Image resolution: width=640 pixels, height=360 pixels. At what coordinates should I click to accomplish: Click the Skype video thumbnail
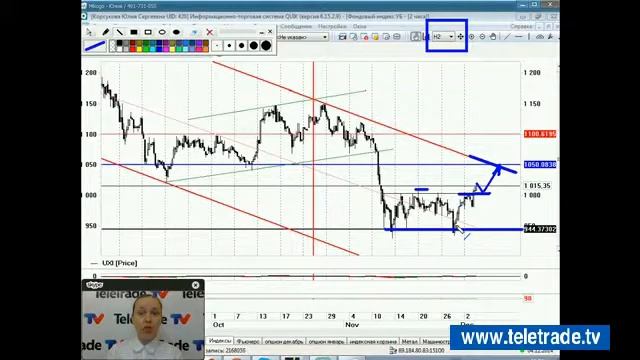(143, 324)
